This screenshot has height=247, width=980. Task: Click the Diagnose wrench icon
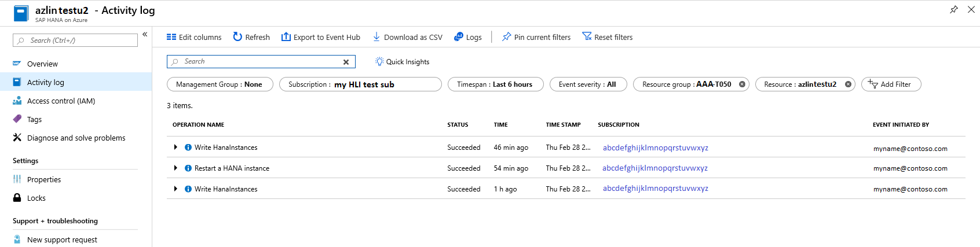coord(17,138)
